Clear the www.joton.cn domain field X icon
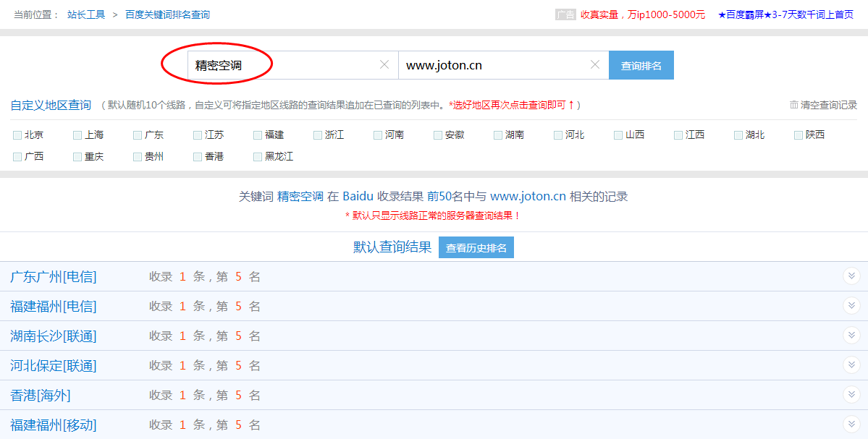This screenshot has height=439, width=868. [x=595, y=65]
